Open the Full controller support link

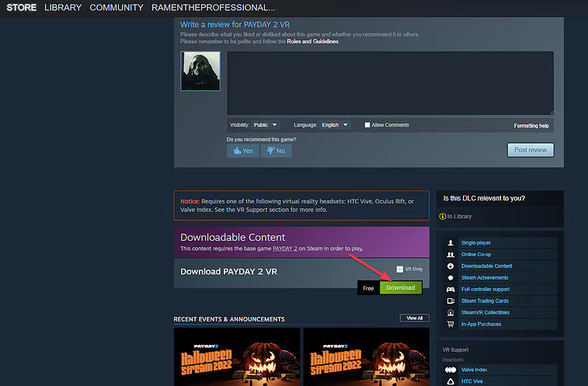point(485,289)
